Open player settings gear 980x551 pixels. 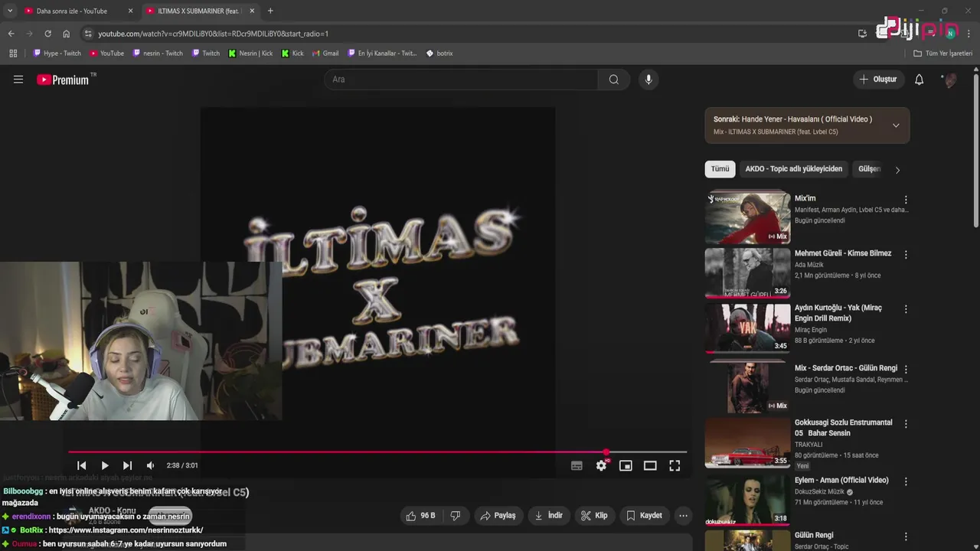click(x=602, y=465)
